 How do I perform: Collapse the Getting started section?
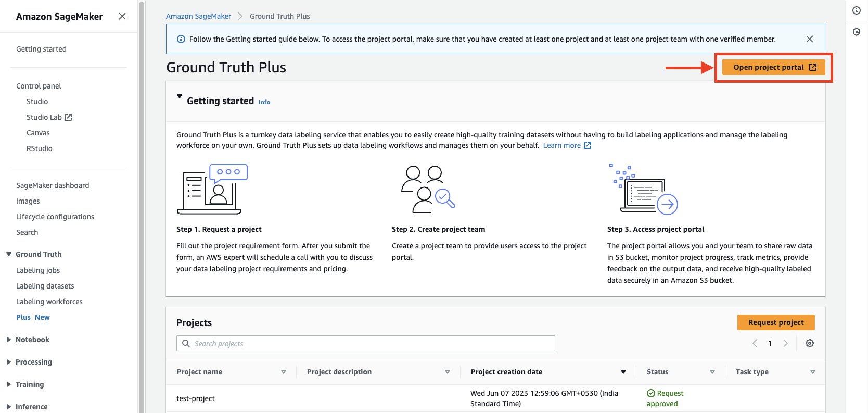pos(180,96)
